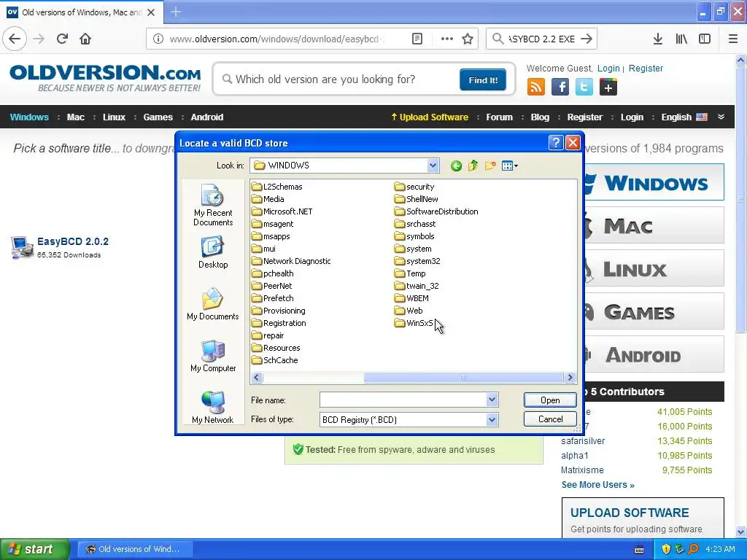This screenshot has height=560, width=747.
Task: Jump to Desktop in places bar
Action: (x=213, y=253)
